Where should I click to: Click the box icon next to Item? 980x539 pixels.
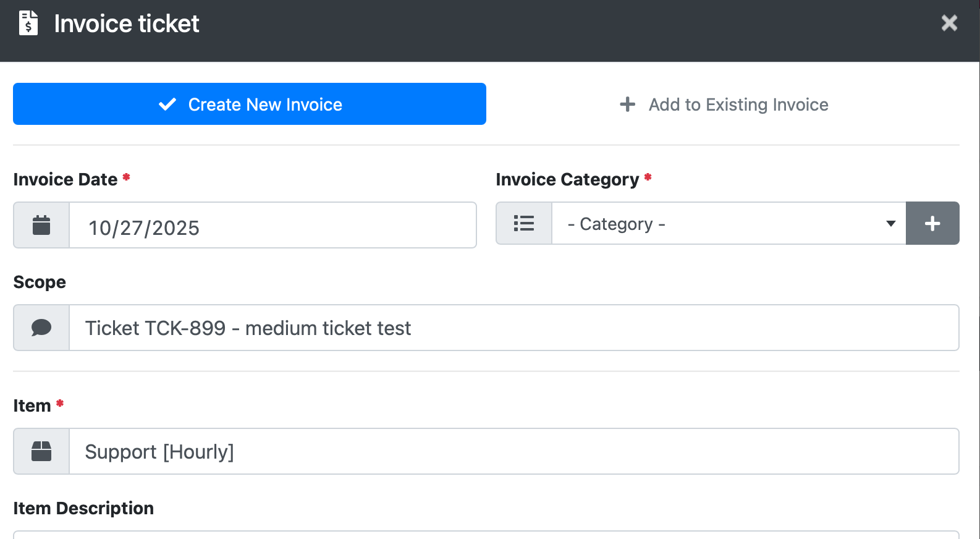[41, 451]
